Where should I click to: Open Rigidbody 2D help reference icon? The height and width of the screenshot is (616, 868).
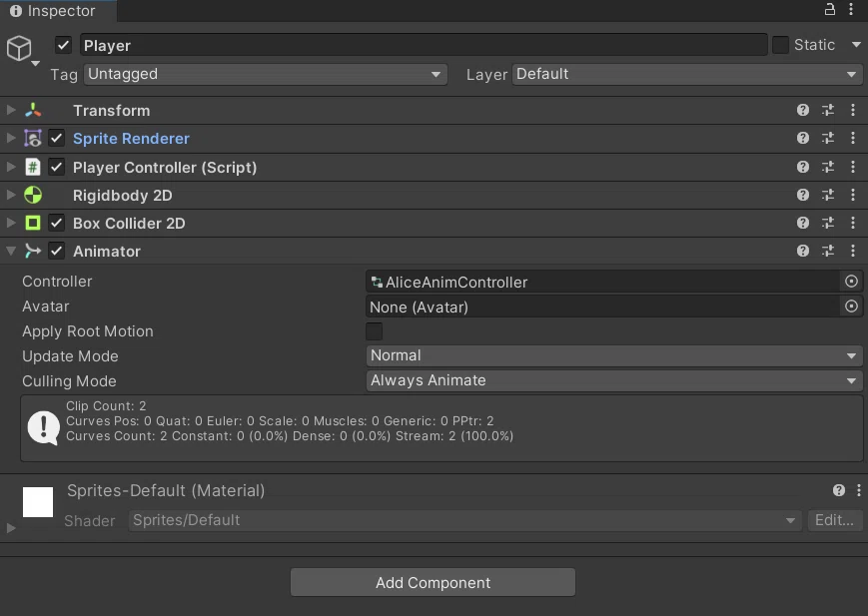click(x=803, y=195)
